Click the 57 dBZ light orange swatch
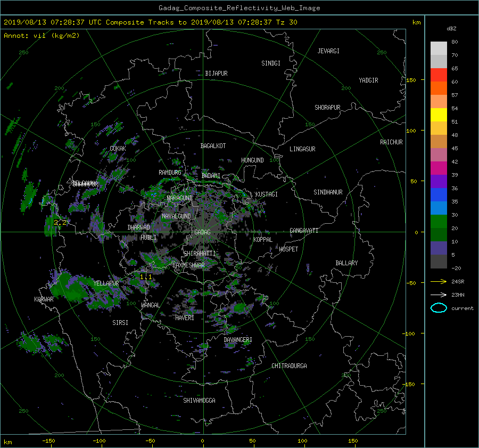The width and height of the screenshot is (479, 448). [x=439, y=101]
